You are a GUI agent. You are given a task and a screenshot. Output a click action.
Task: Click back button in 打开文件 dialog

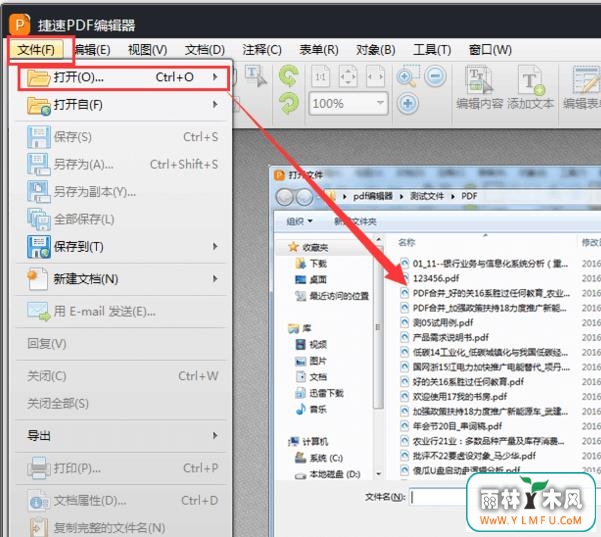285,197
